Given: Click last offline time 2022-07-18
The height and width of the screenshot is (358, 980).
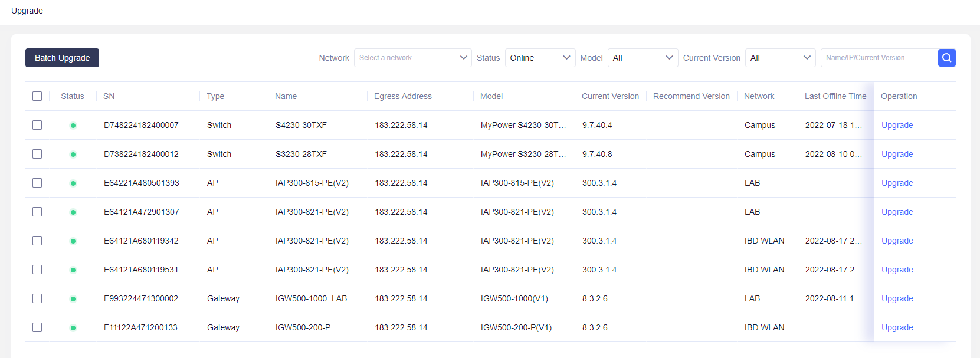Looking at the screenshot, I should [834, 125].
